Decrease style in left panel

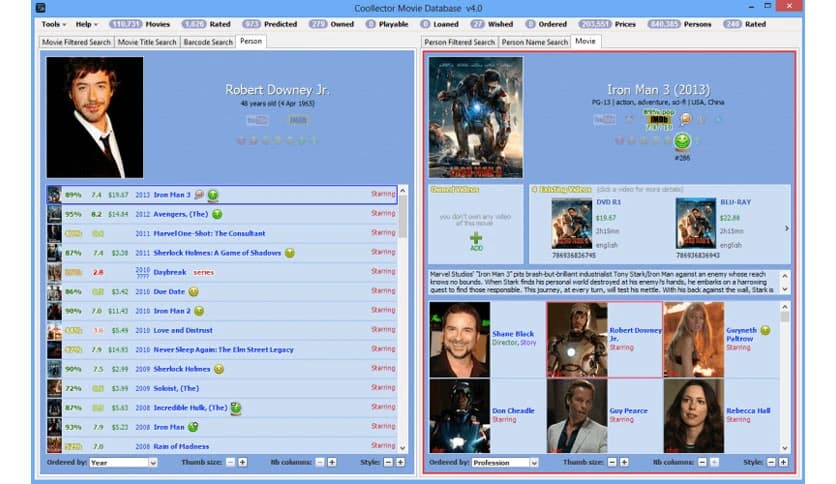(388, 462)
